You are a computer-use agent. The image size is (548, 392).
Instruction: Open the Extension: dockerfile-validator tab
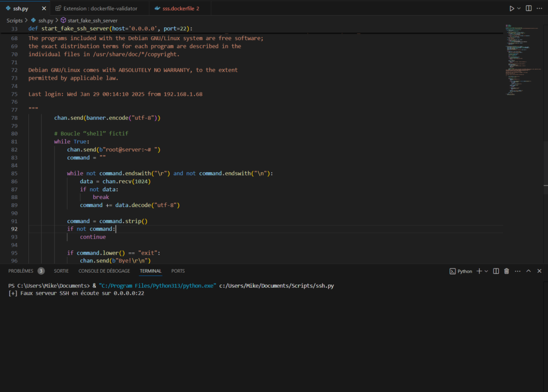[x=100, y=9]
